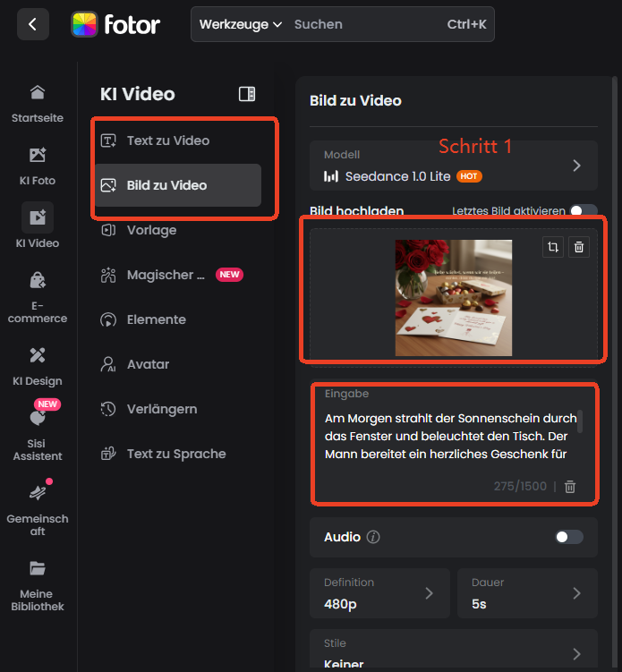Image resolution: width=622 pixels, height=672 pixels.
Task: Expand the Modell Seedance 1.0 Lite selector
Action: [x=576, y=166]
